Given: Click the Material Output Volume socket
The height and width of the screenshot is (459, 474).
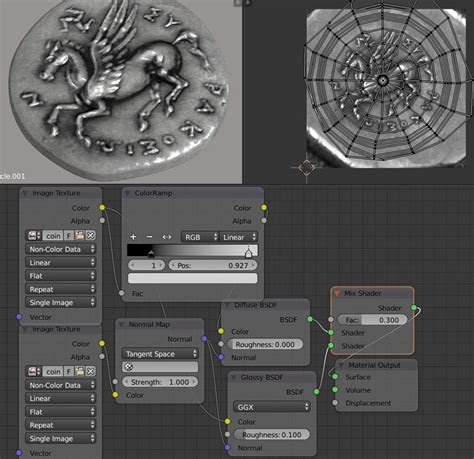Looking at the screenshot, I should [335, 390].
